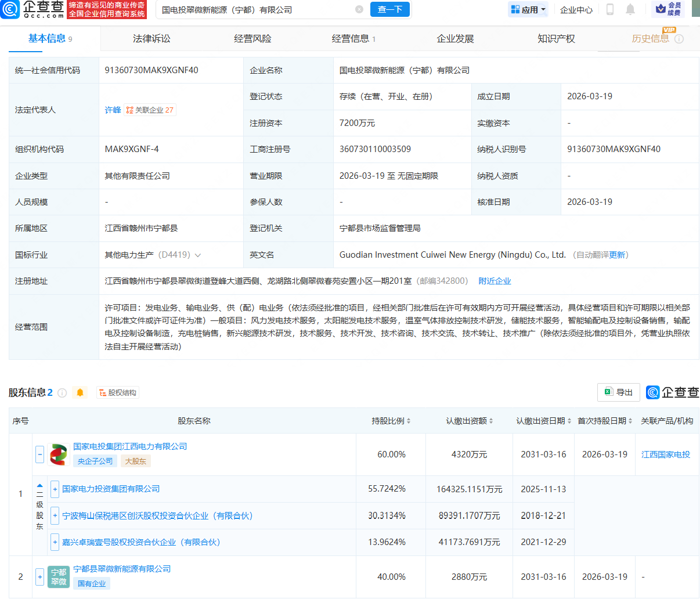Open the 附近企业 link

(x=495, y=280)
